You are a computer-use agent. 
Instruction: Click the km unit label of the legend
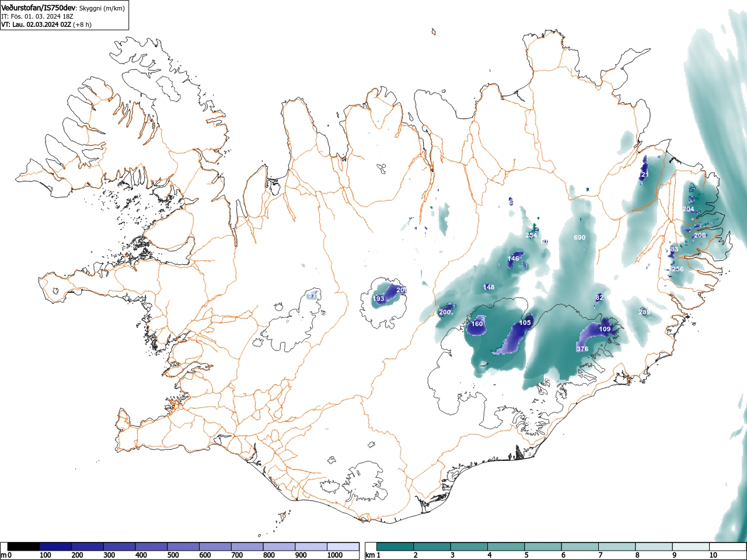pyautogui.click(x=369, y=555)
